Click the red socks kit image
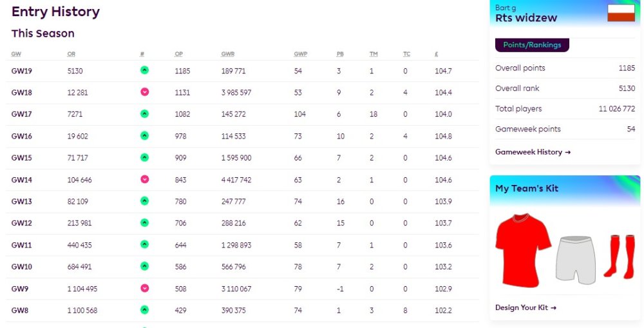 [619, 256]
